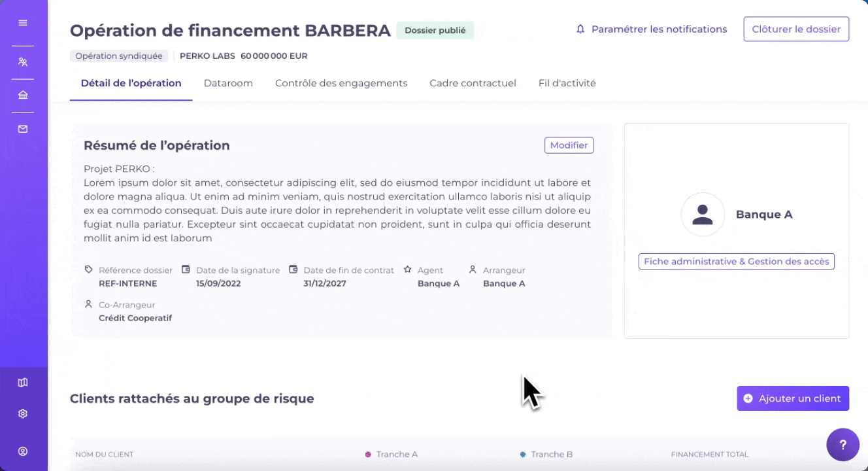Open the user profile sidebar icon
This screenshot has width=868, height=471.
tap(23, 451)
